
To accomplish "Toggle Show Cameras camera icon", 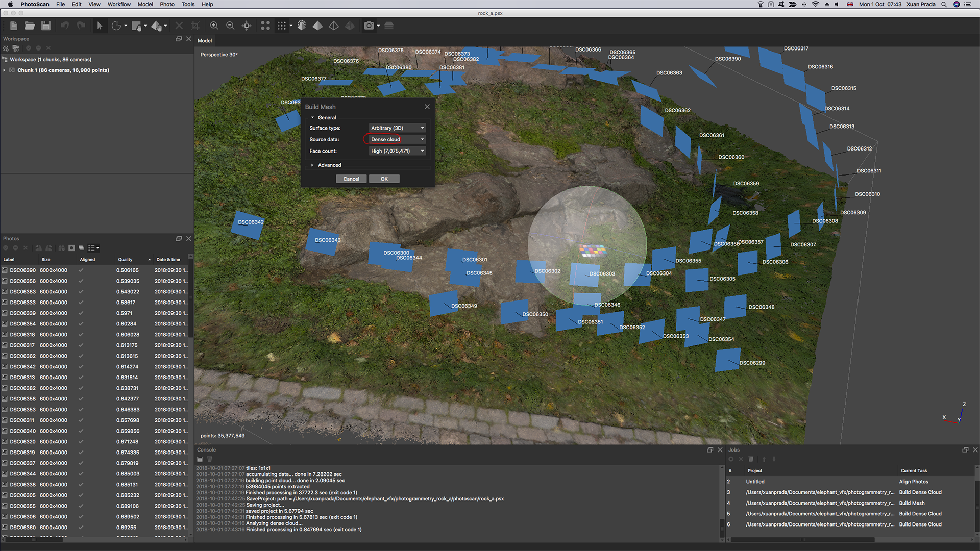I will point(369,26).
